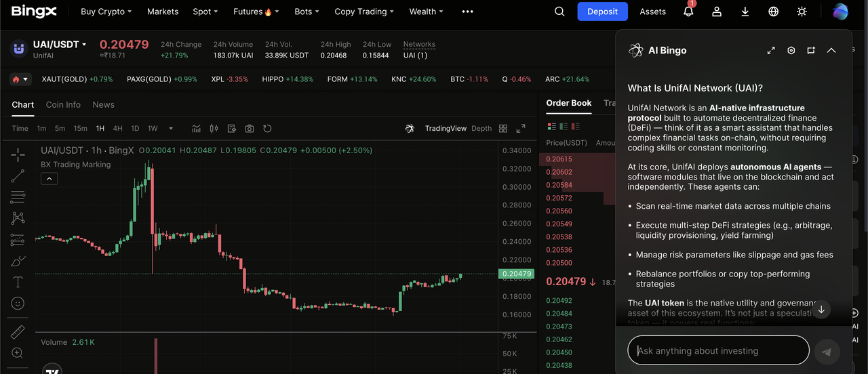The height and width of the screenshot is (374, 868).
Task: Pick the brush drawing tool
Action: pyautogui.click(x=18, y=261)
